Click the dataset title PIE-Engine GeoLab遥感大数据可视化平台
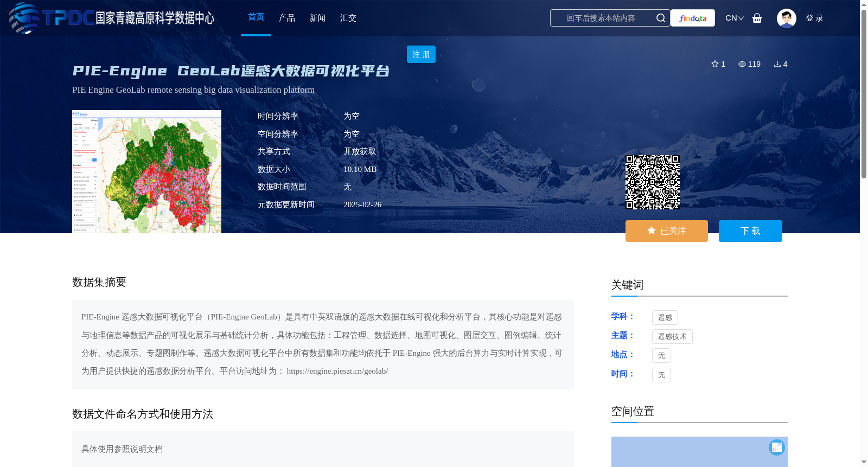Viewport: 868px width, 467px height. tap(231, 71)
